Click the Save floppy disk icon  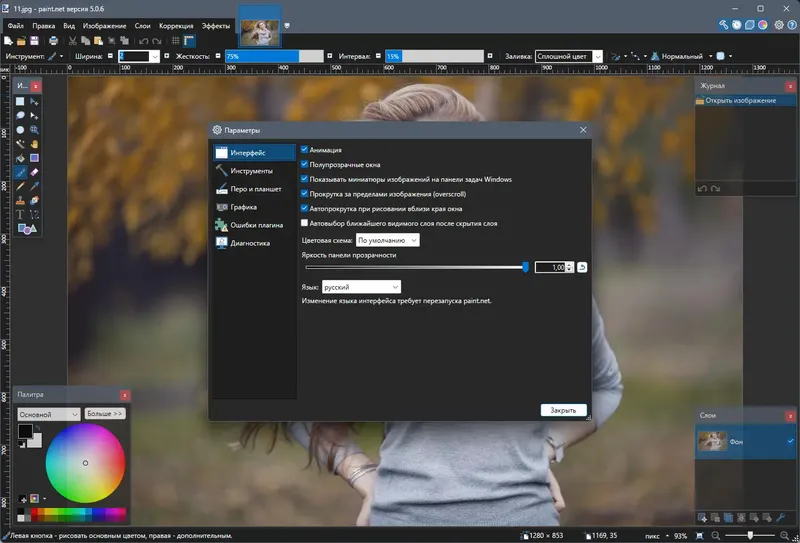[x=34, y=41]
